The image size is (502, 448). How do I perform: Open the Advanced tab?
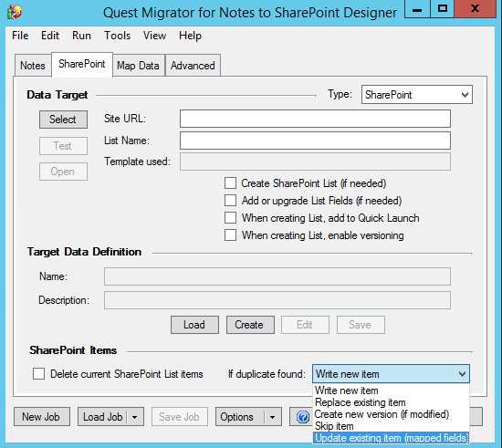(193, 66)
